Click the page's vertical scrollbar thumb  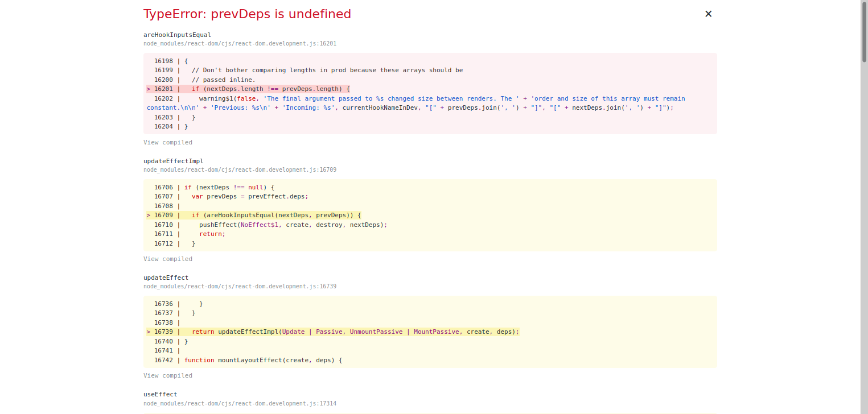(864, 31)
